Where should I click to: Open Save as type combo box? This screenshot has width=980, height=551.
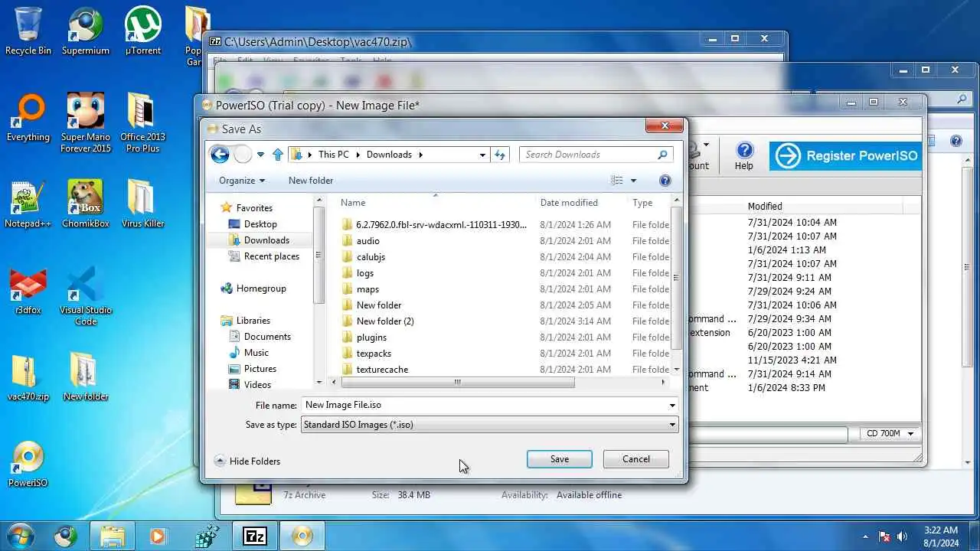pos(489,425)
